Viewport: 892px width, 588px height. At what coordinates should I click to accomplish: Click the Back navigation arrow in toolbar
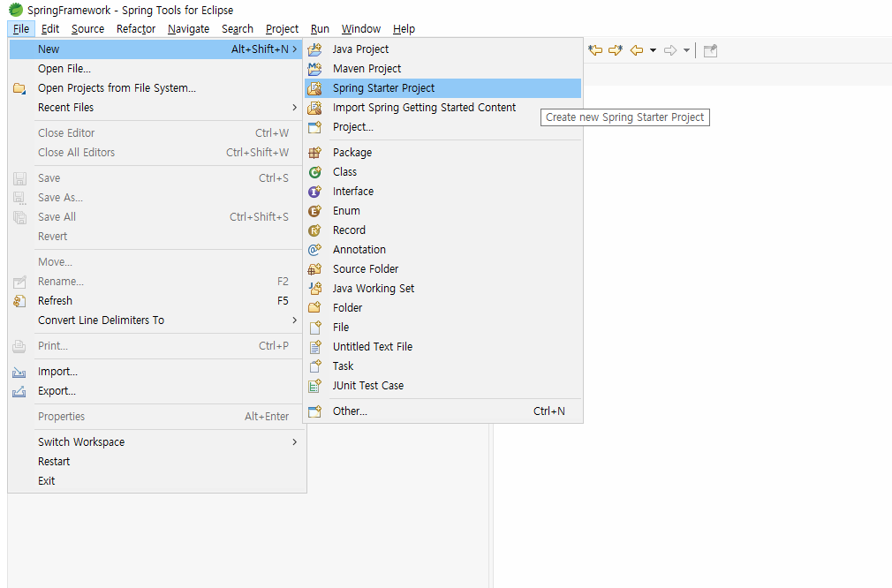(x=637, y=50)
